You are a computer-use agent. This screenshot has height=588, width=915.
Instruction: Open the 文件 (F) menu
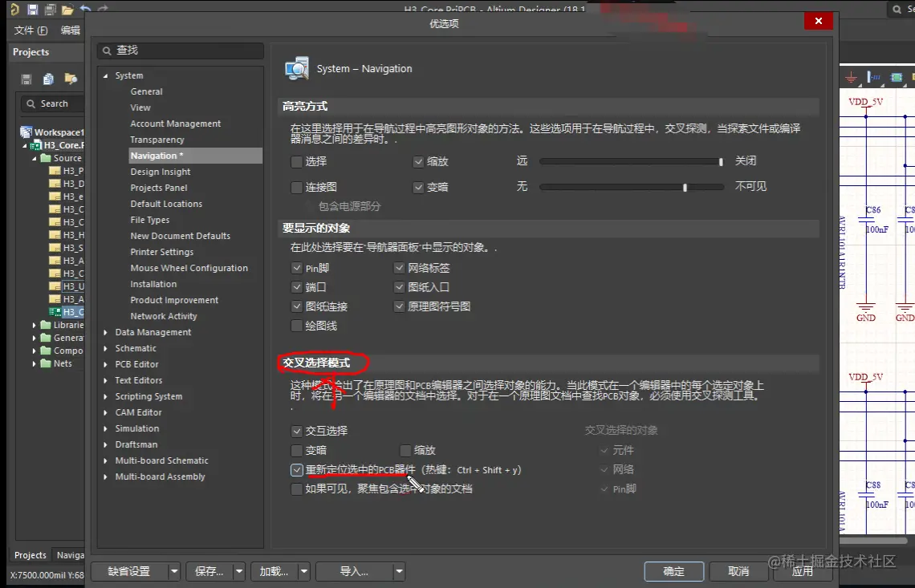click(31, 30)
